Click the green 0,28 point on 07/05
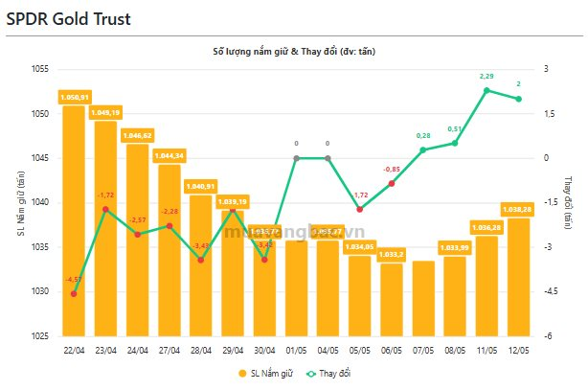The height and width of the screenshot is (390, 588). coord(423,150)
